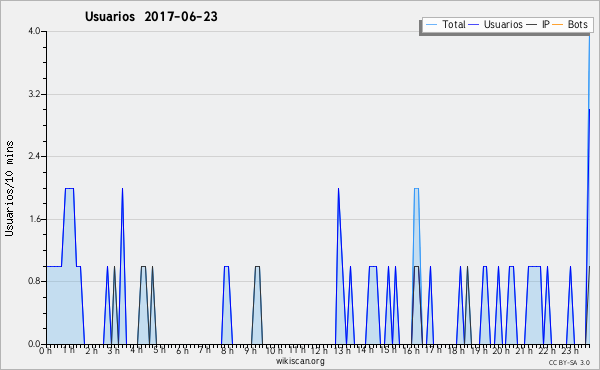Click the '11 h' x-axis label
Viewport: 600px width, 370px height.
[x=297, y=350]
